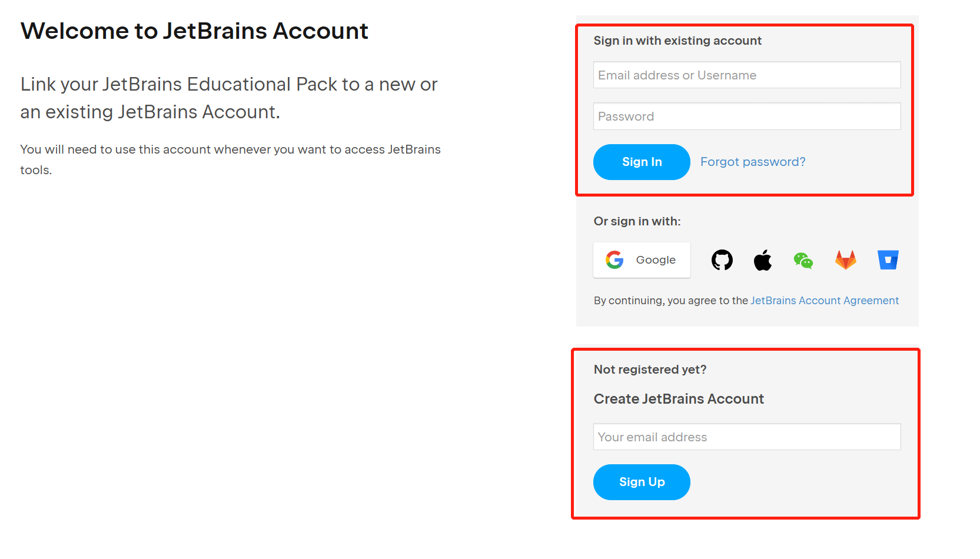Select the GitLab fox icon
980x559 pixels.
846,260
